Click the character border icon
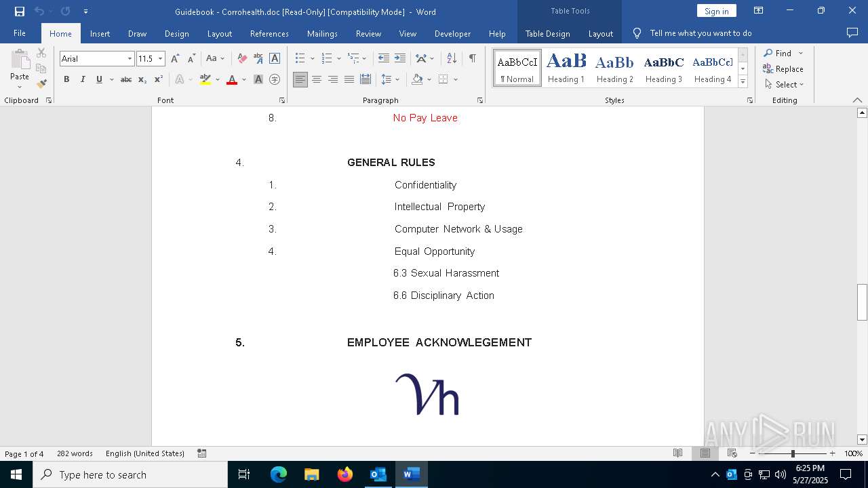This screenshot has width=868, height=488. click(x=275, y=58)
